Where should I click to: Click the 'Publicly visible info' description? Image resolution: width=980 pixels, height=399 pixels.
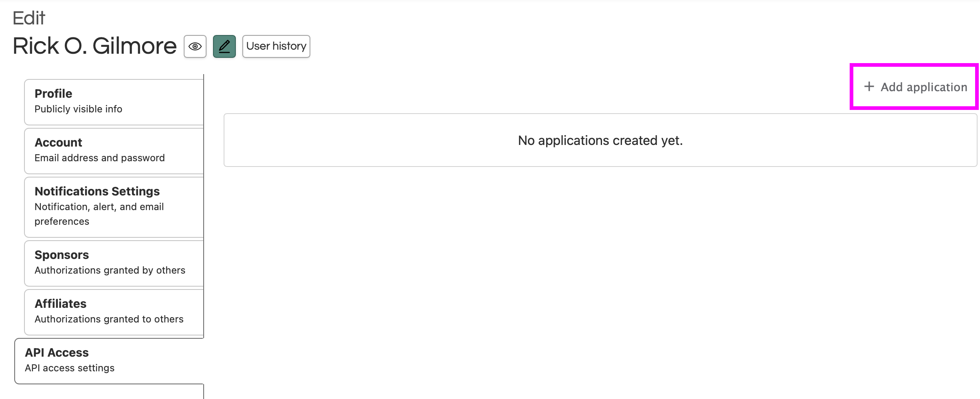pos(78,109)
